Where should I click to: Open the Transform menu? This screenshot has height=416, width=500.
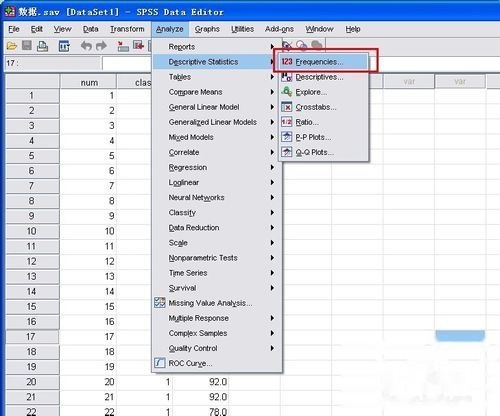point(127,29)
